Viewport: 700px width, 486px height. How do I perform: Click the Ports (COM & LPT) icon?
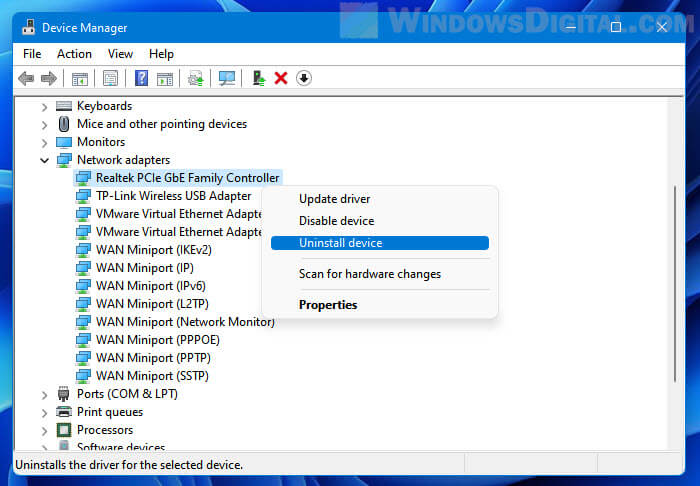tap(63, 394)
